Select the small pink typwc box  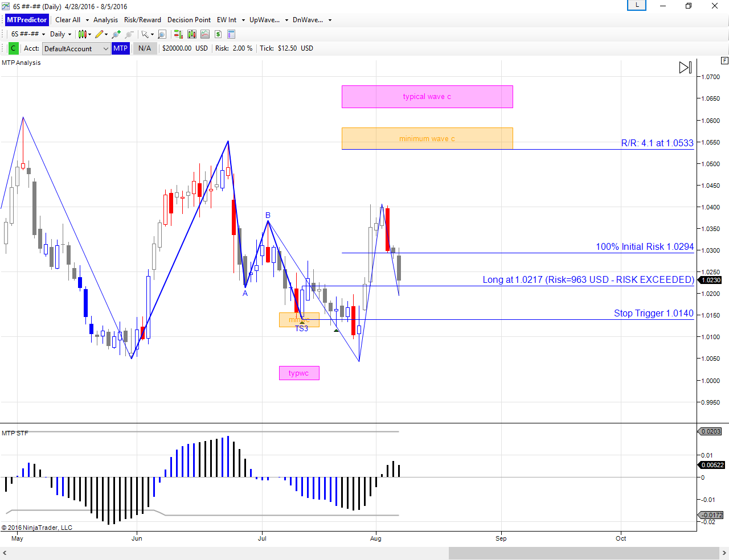(x=299, y=373)
